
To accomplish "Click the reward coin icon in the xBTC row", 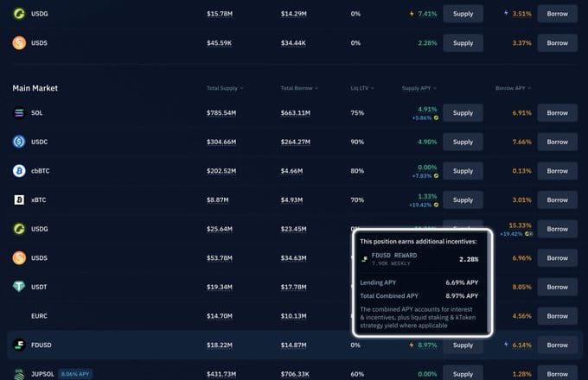I will pos(436,206).
